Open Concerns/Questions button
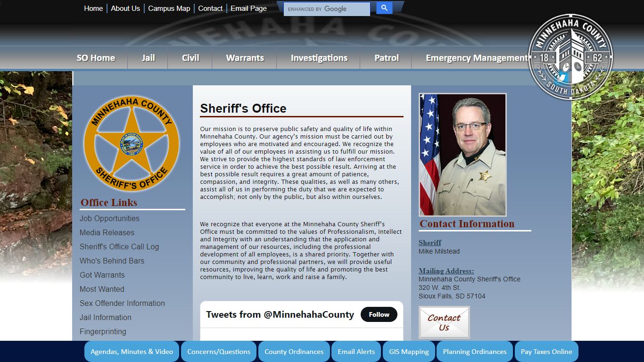Image resolution: width=644 pixels, height=362 pixels. 219,352
